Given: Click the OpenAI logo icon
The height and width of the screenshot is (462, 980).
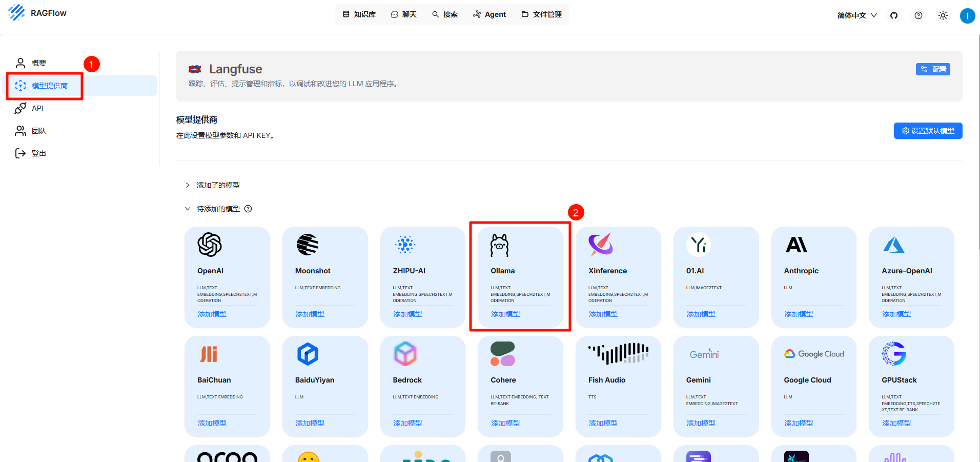Looking at the screenshot, I should pos(210,245).
